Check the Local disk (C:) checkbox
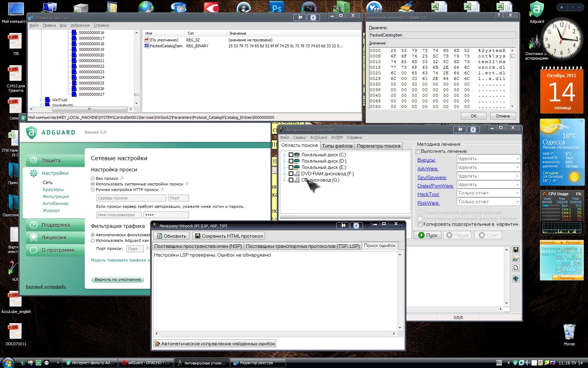Screen dimensions: 588x368 click(x=291, y=155)
